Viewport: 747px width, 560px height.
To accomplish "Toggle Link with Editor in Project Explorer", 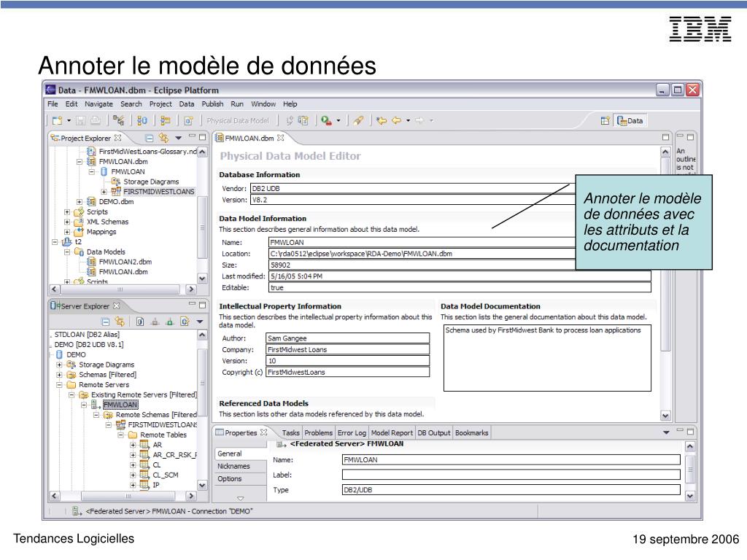I will (164, 138).
